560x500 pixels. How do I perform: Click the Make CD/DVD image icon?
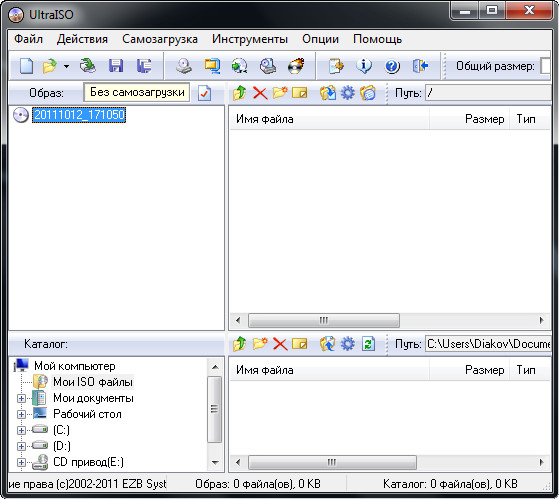[x=184, y=66]
